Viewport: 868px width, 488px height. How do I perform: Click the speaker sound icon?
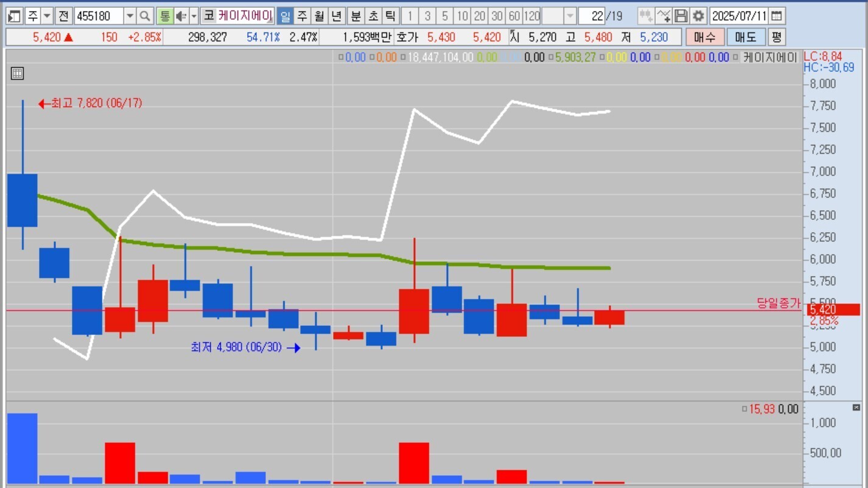[x=181, y=16]
